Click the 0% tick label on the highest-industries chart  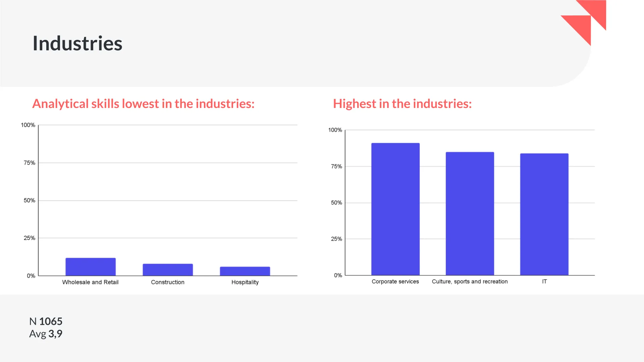(338, 276)
